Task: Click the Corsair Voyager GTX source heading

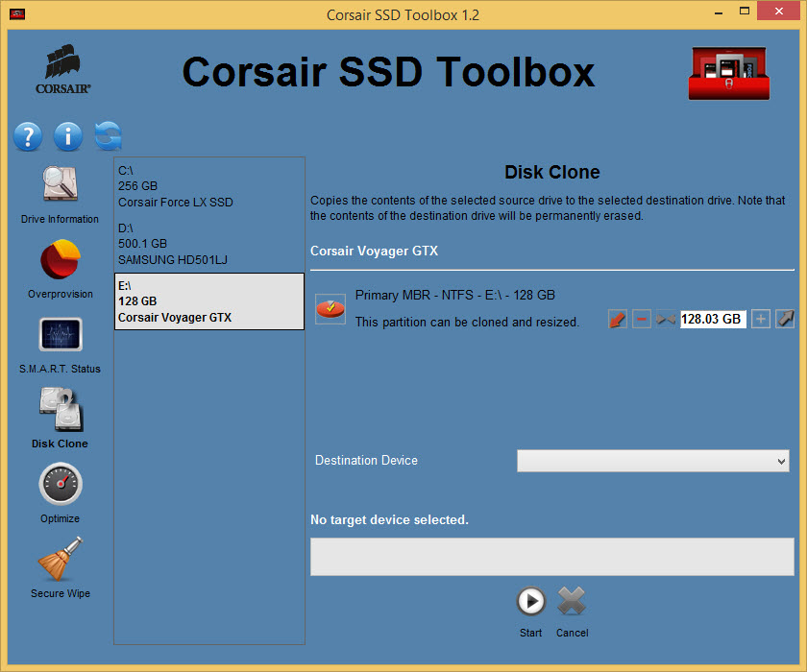Action: click(x=374, y=251)
